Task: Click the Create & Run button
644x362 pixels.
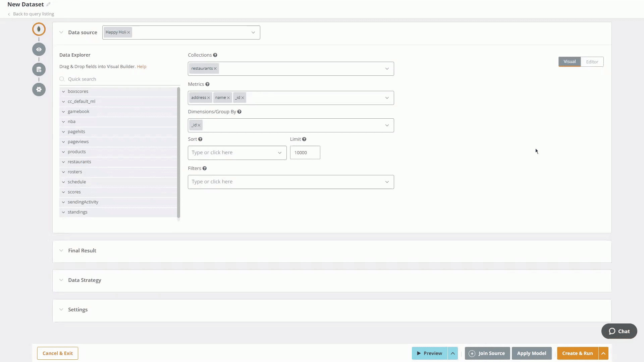Action: [577, 353]
